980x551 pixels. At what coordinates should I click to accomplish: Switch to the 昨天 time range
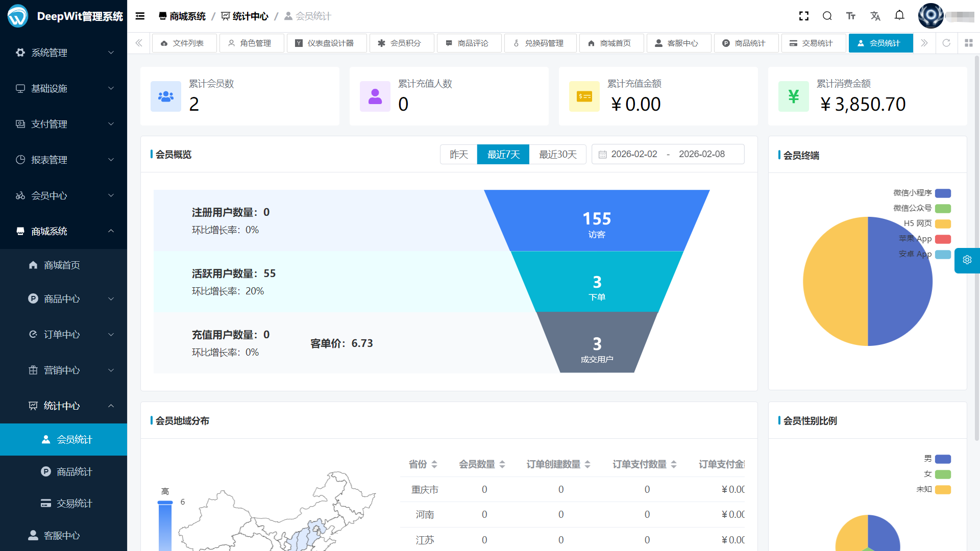[x=458, y=154]
